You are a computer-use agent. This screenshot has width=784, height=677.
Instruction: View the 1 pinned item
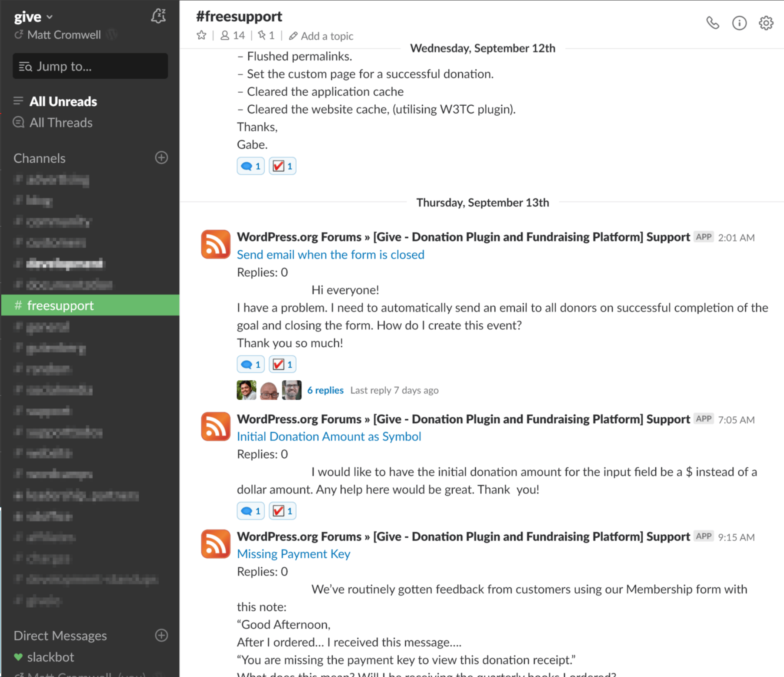[266, 35]
